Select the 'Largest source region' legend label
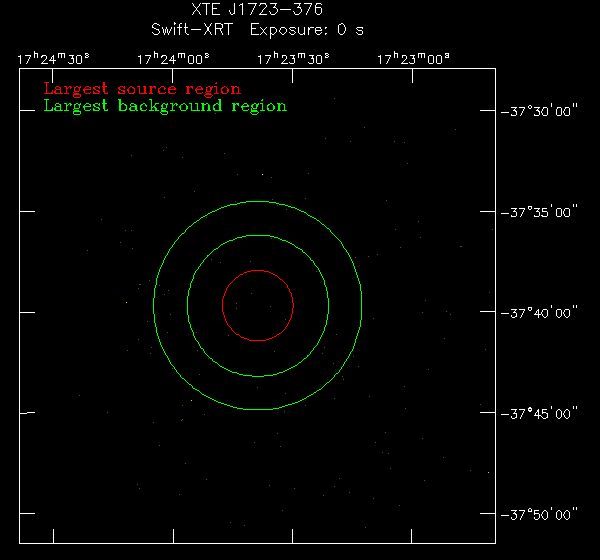Image resolution: width=600 pixels, height=560 pixels. (142, 89)
